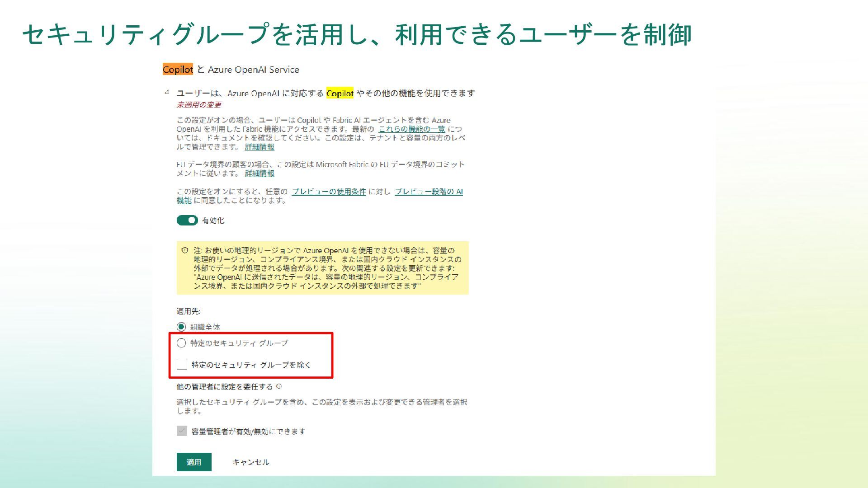Click the 適用 button

[x=194, y=462]
